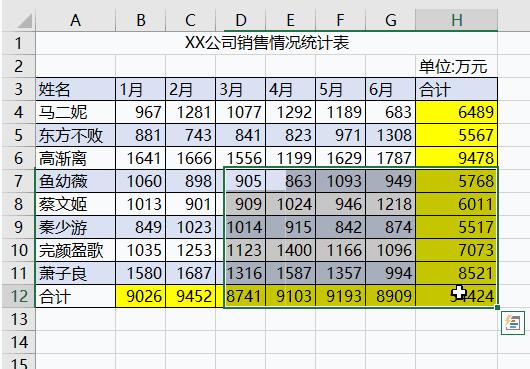Select row 14 header
Viewport: 530px width, 369px height.
tap(18, 342)
